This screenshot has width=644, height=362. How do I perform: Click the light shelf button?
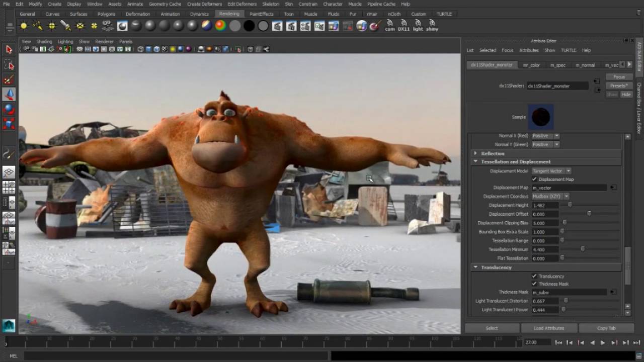418,26
